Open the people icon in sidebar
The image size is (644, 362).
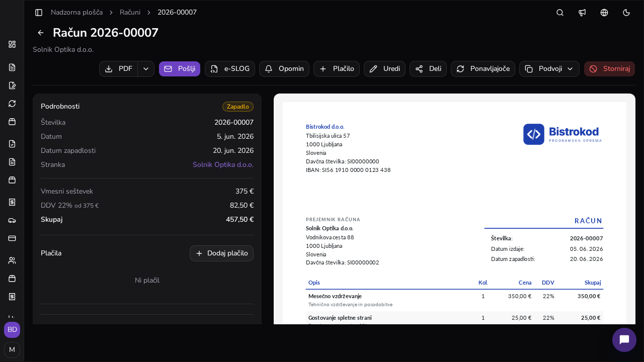[12, 260]
